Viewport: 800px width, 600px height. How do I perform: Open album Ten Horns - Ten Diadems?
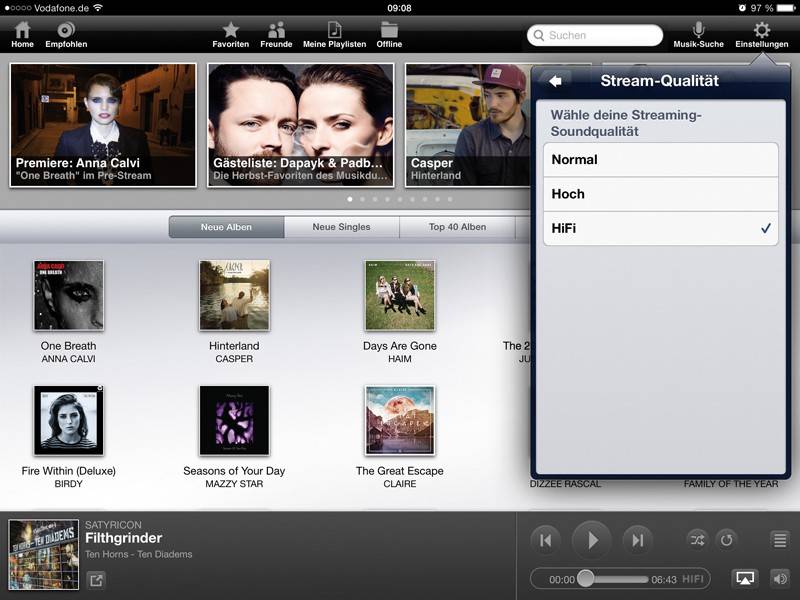pyautogui.click(x=139, y=554)
